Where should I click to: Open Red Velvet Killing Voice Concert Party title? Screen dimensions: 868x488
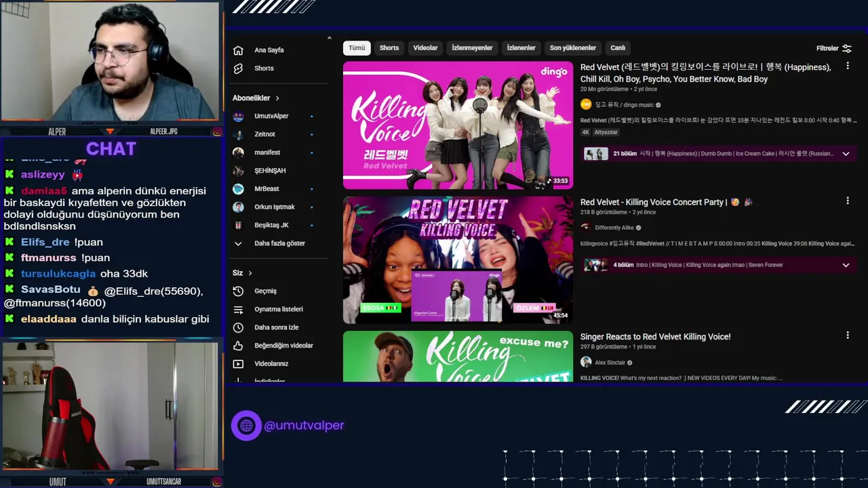pos(667,202)
